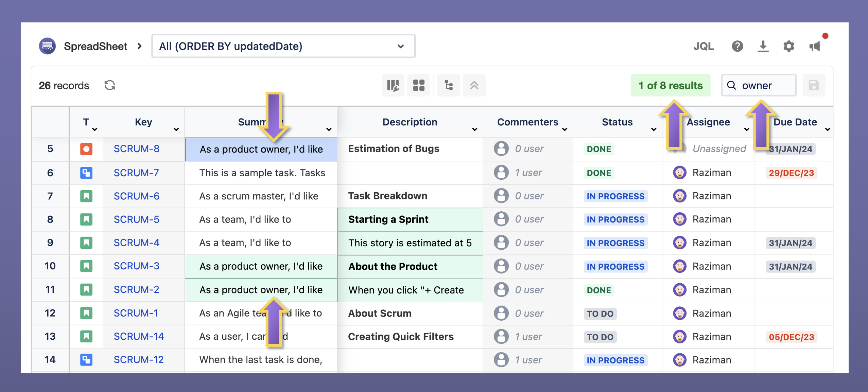Open the settings gear icon
Viewport: 868px width, 392px height.
[788, 46]
